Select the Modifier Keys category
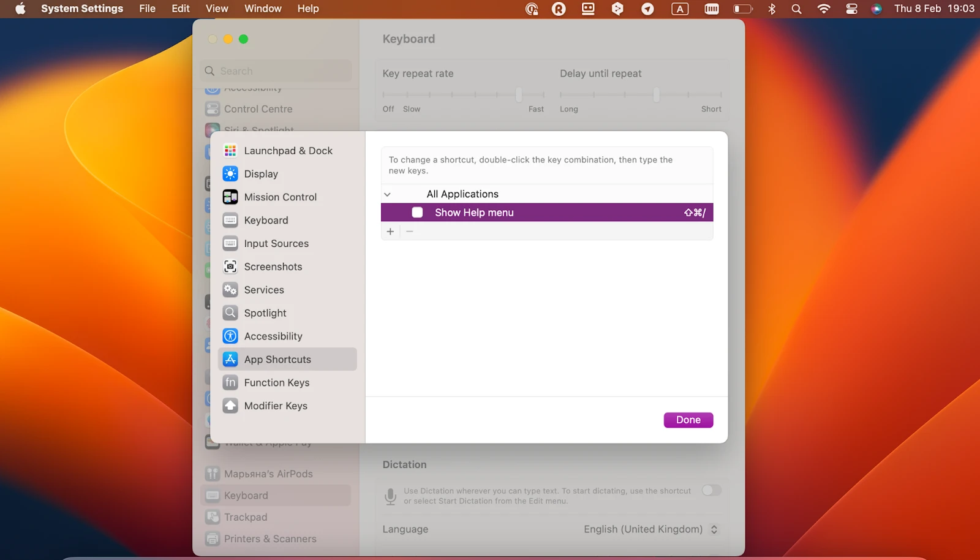 tap(276, 406)
